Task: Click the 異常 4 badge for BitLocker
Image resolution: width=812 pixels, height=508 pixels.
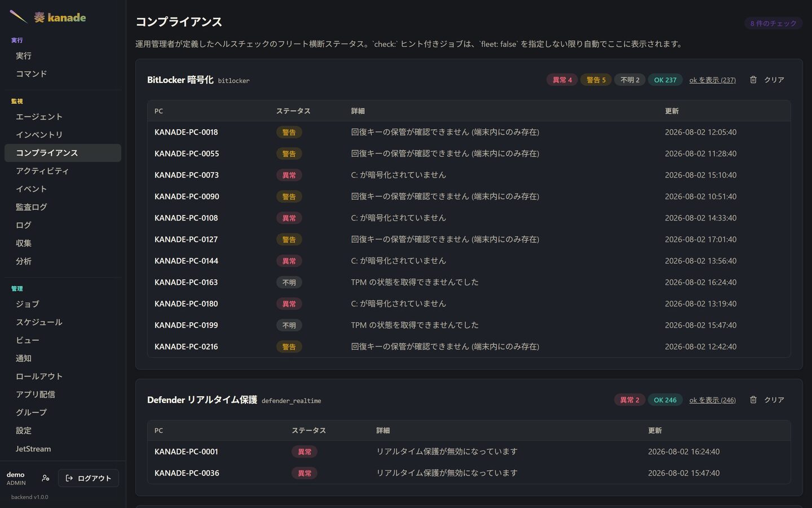Action: pos(562,80)
